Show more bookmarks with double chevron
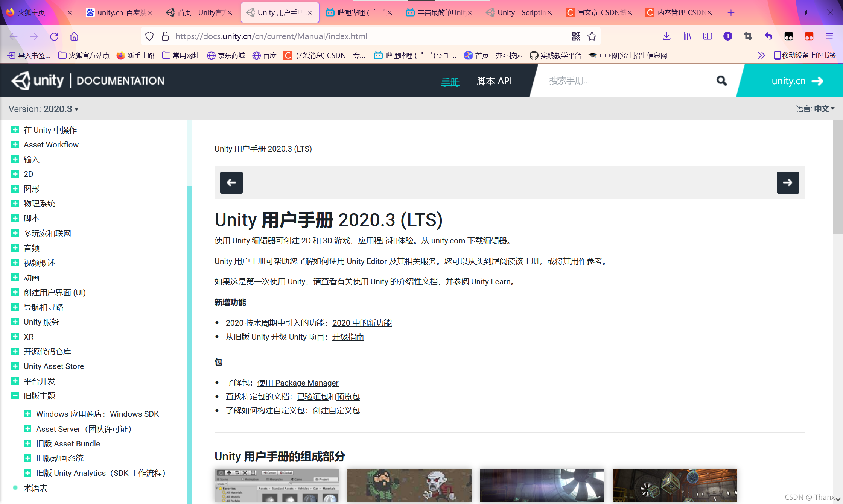Viewport: 843px width, 504px height. 761,55
